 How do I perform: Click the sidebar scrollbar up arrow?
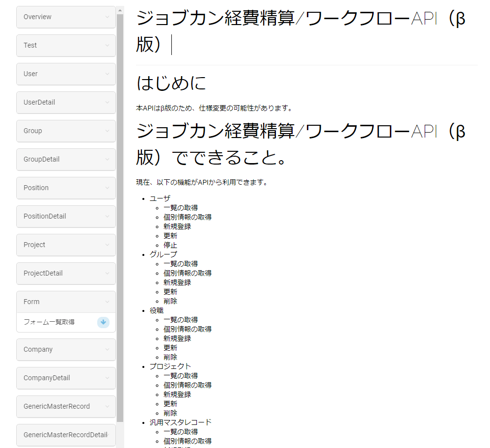(x=120, y=10)
